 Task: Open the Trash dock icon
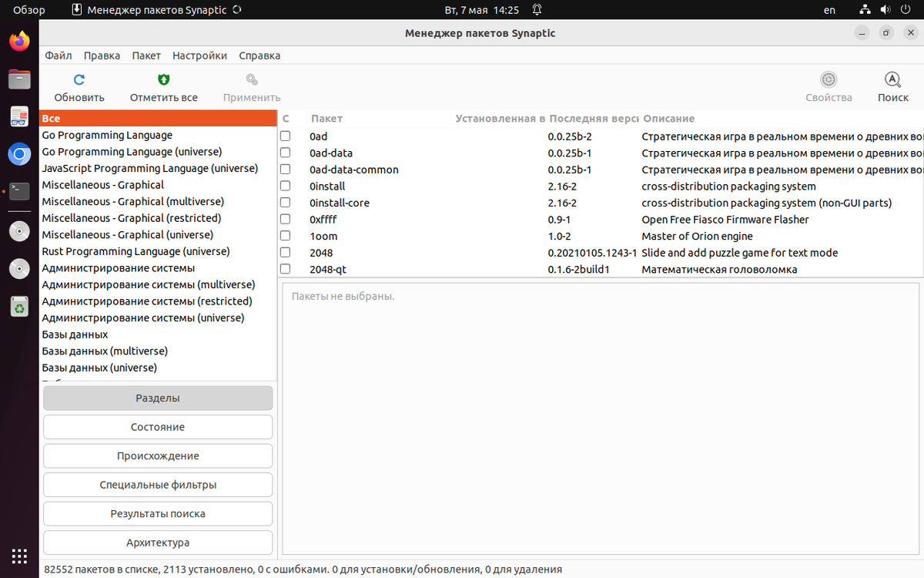coord(19,307)
